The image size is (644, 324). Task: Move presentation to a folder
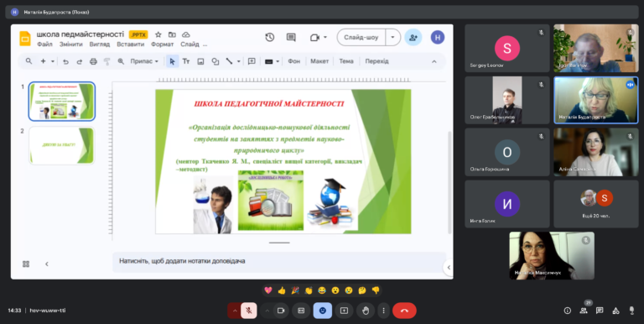[x=172, y=34]
